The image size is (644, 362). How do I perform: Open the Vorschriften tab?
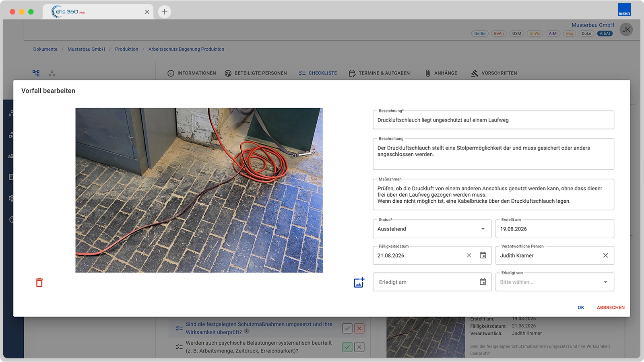coord(494,73)
